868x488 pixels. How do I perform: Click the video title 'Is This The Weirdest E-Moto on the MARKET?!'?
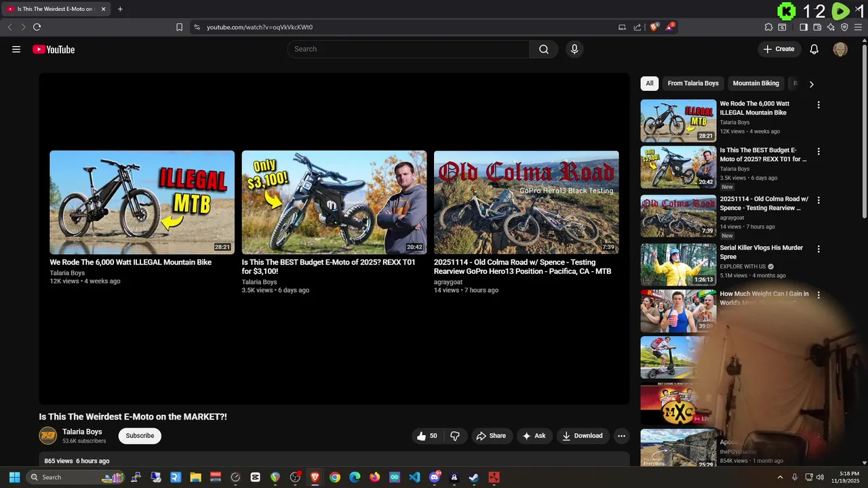(x=133, y=417)
